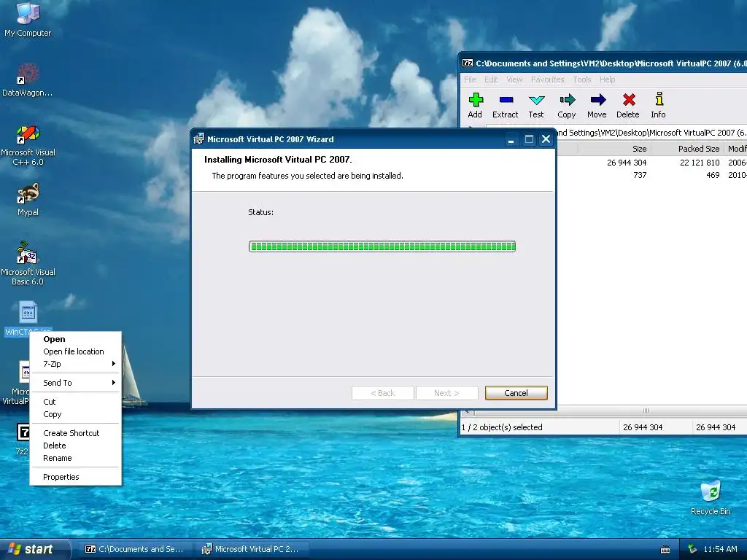
Task: Select the Mypal browser desktop icon
Action: [x=28, y=200]
